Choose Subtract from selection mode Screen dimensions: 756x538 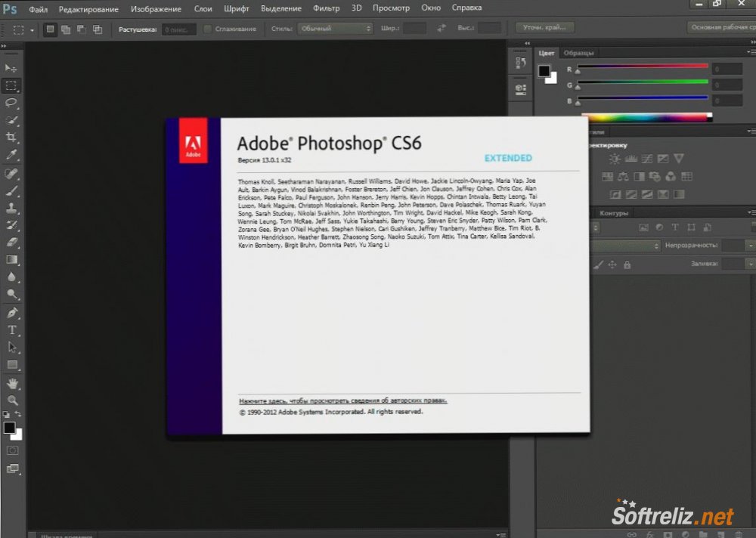coord(82,29)
